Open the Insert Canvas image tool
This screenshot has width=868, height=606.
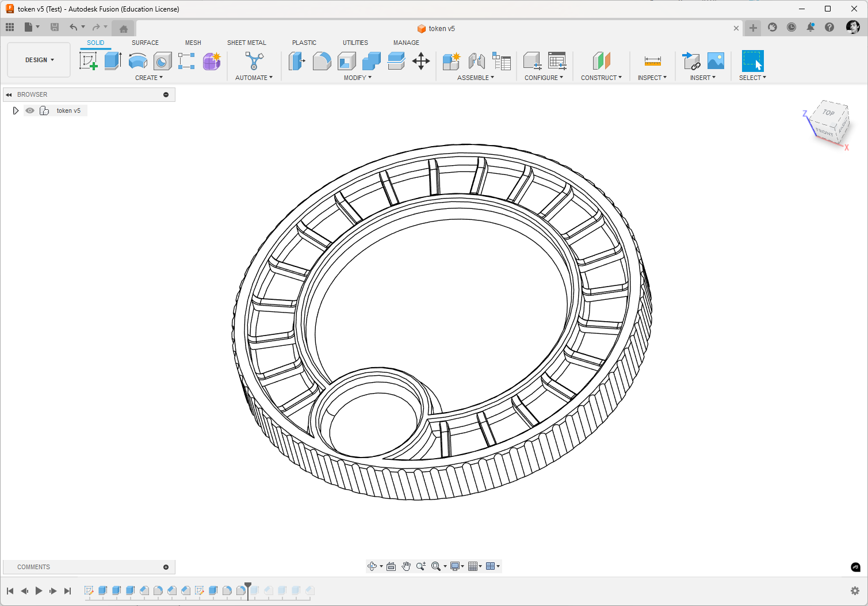[716, 61]
